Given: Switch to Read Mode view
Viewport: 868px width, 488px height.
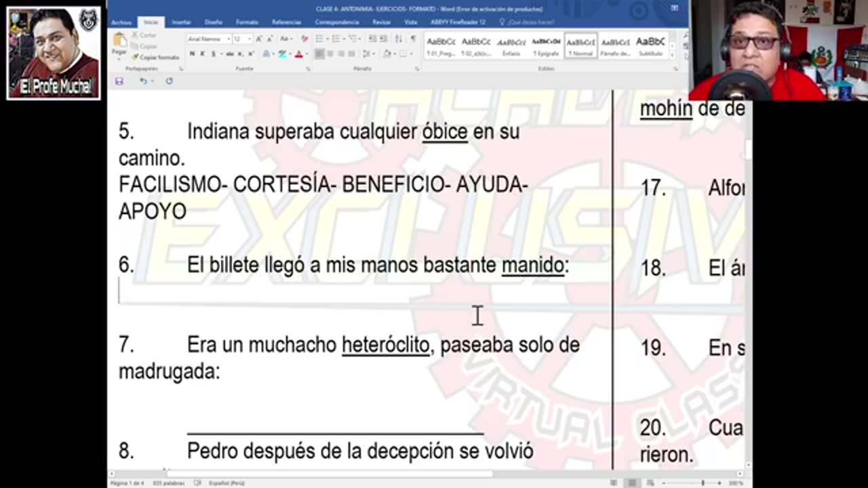Looking at the screenshot, I should point(614,483).
